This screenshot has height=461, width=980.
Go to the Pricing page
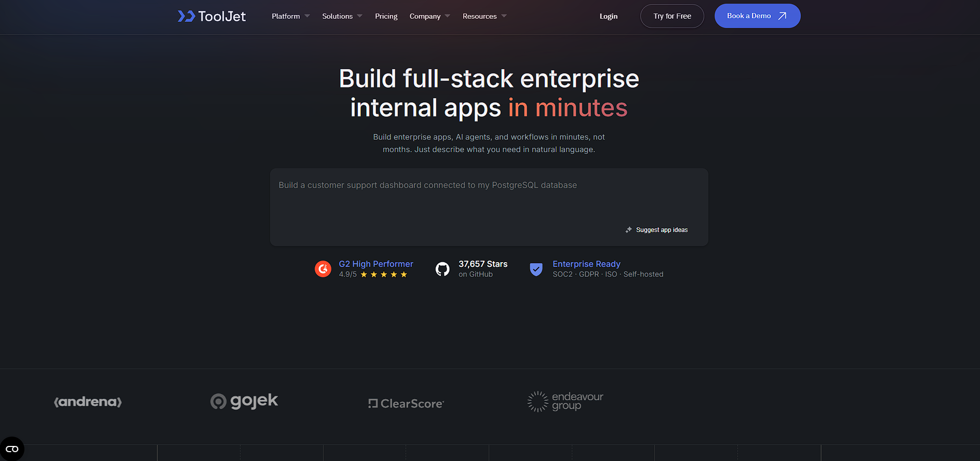coord(386,16)
